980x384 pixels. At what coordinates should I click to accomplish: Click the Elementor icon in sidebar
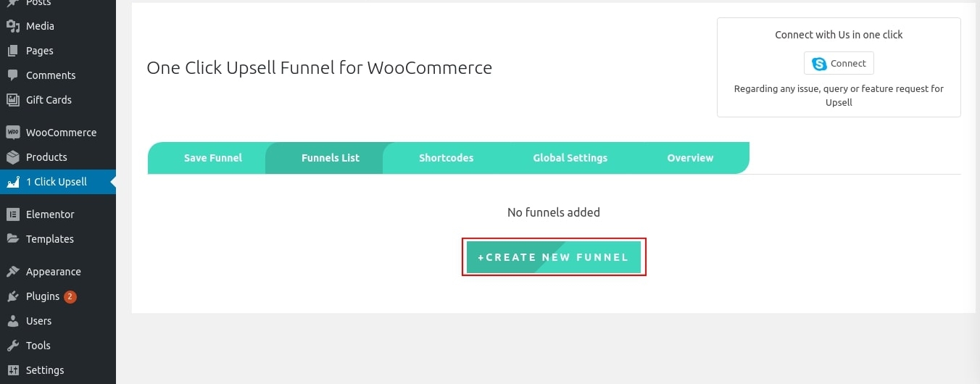point(12,214)
